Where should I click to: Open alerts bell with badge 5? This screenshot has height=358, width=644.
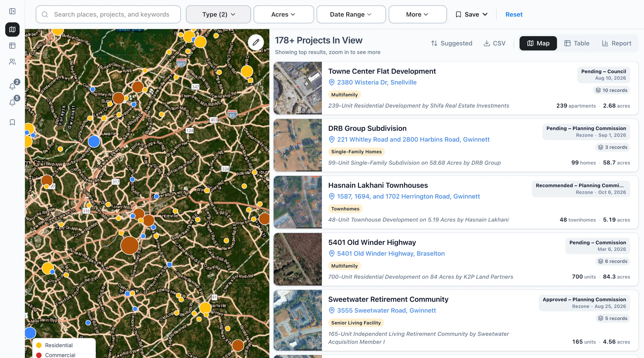pyautogui.click(x=12, y=102)
